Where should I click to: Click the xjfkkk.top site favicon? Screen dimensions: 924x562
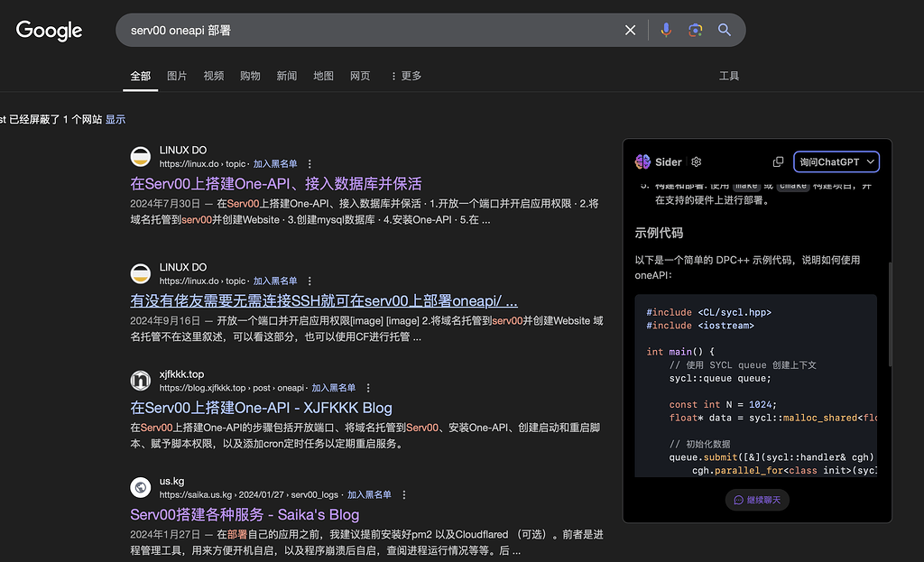[x=140, y=381]
